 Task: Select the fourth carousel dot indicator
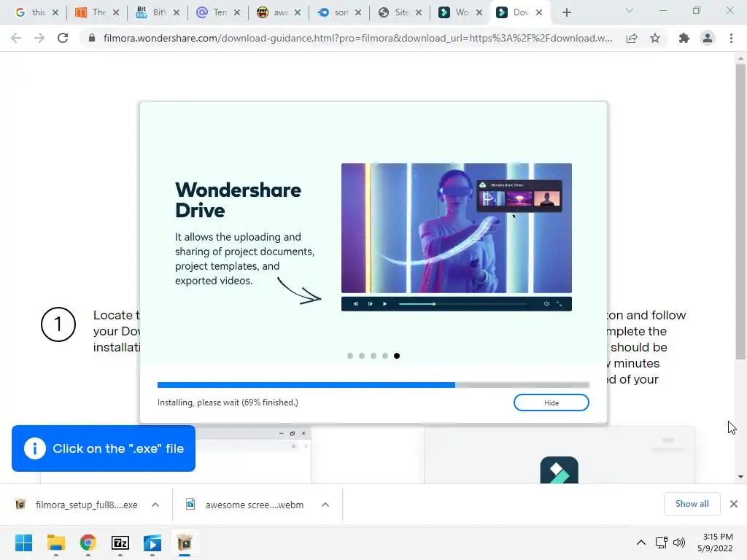click(x=385, y=356)
